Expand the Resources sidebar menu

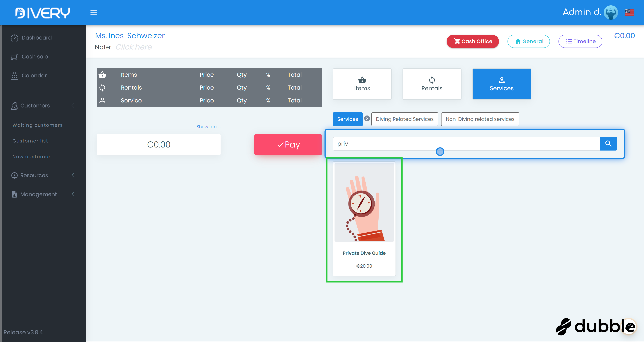tap(34, 175)
